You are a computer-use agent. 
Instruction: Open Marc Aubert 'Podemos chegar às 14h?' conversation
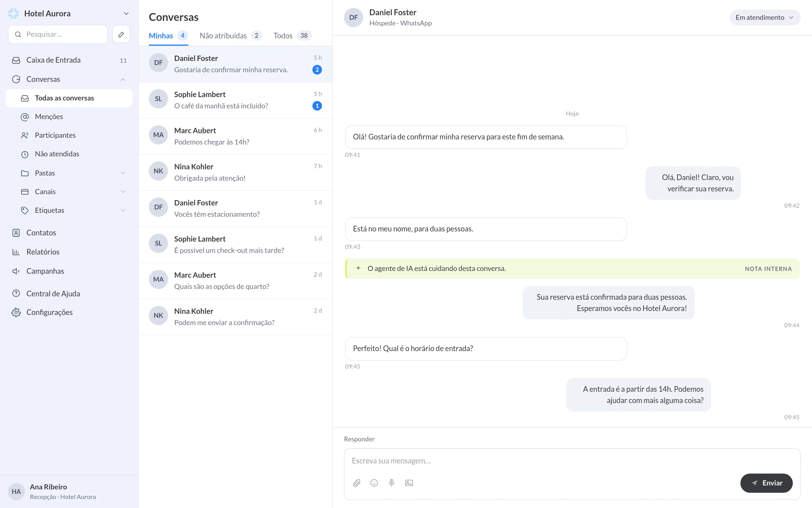coord(235,136)
